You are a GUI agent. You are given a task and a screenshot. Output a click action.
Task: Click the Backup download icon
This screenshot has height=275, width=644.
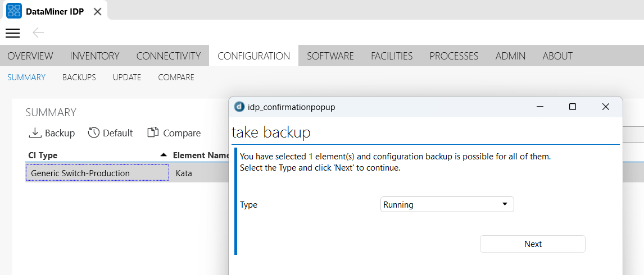click(x=35, y=132)
